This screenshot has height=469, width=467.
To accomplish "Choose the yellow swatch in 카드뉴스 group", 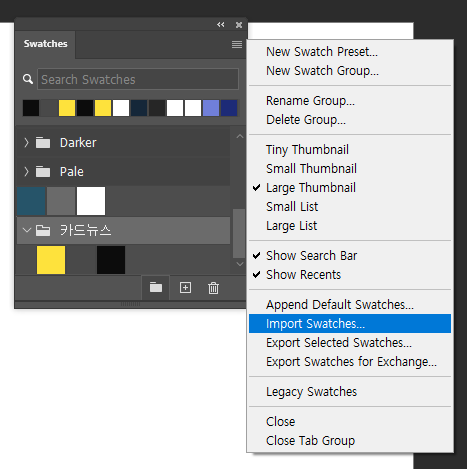I will coord(51,260).
